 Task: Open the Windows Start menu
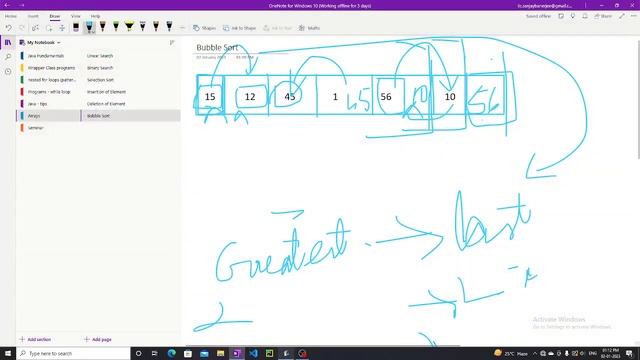[x=8, y=353]
